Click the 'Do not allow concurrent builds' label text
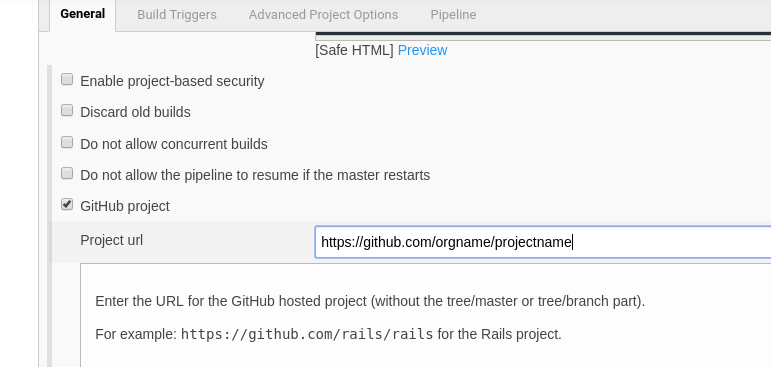The height and width of the screenshot is (367, 771). click(174, 144)
